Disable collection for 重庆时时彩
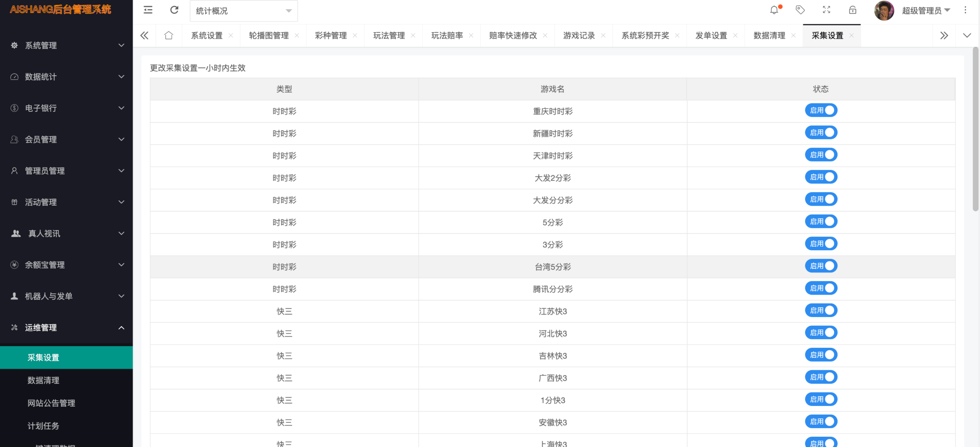Screen dimensions: 980x447 point(821,111)
